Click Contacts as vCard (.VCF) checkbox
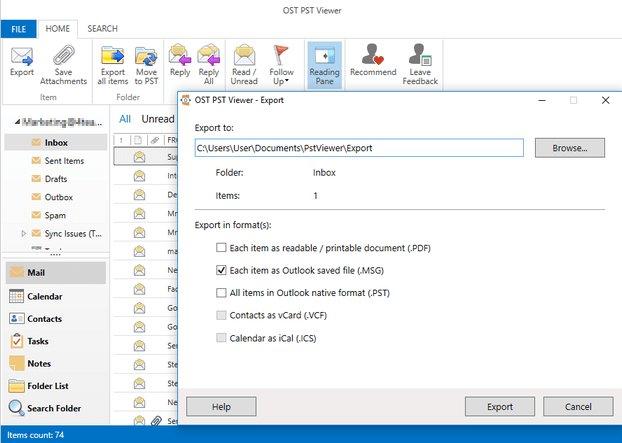 tap(221, 315)
